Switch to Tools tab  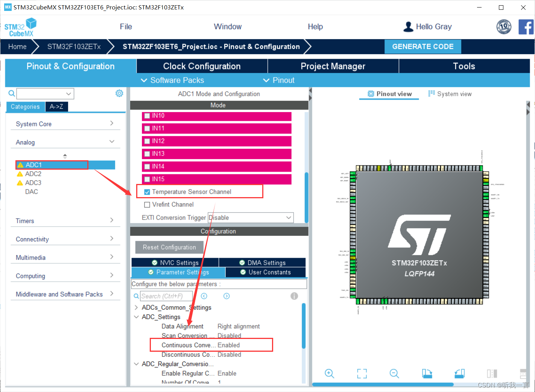point(464,66)
